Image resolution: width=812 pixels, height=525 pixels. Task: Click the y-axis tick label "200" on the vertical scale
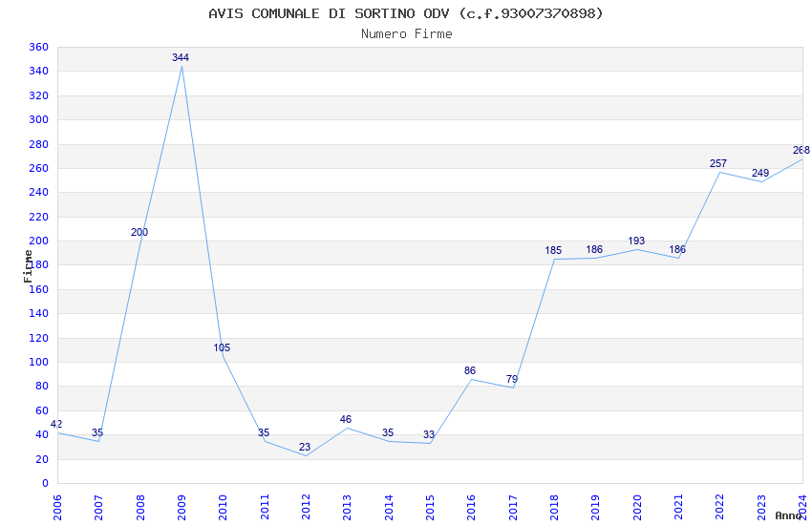click(39, 241)
